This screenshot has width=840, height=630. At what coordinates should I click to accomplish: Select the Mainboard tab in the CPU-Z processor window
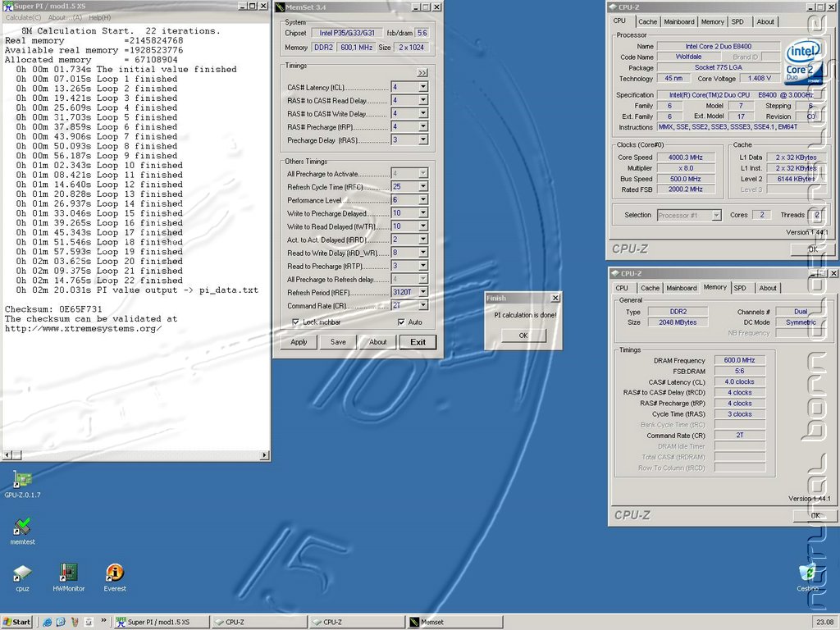click(678, 22)
